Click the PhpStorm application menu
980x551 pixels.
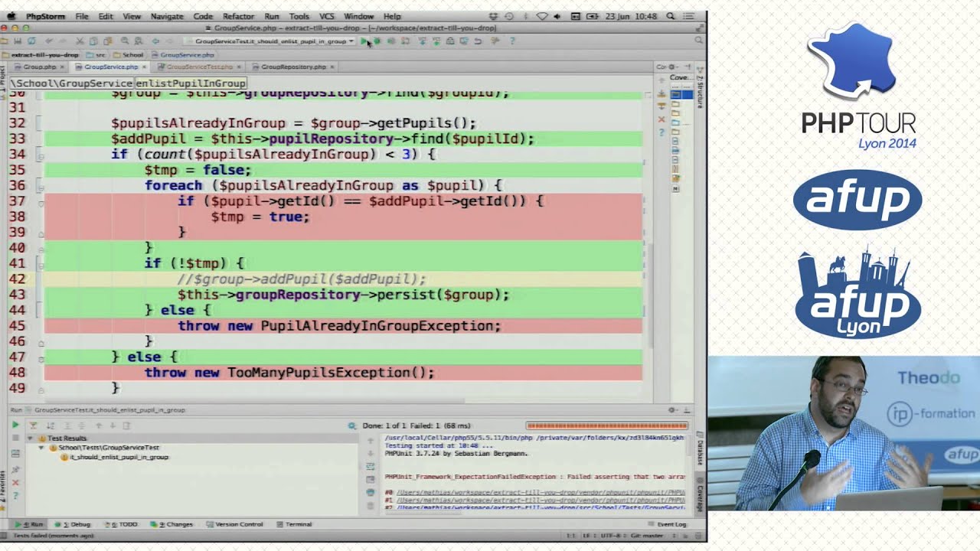(x=45, y=16)
